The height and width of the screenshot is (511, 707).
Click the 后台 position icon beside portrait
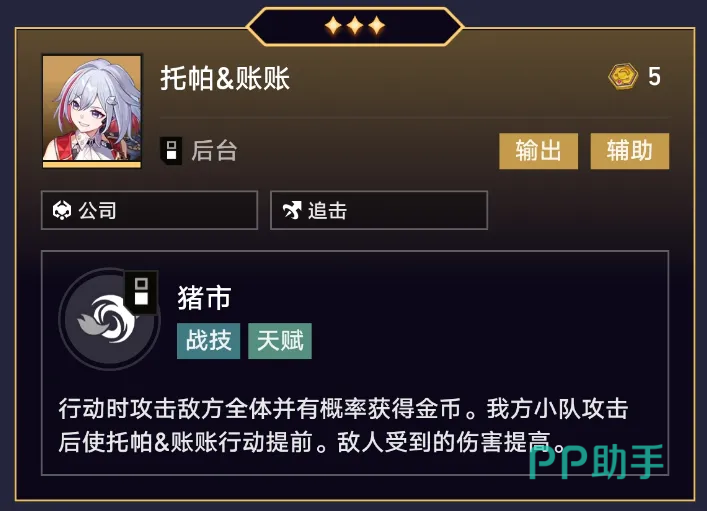[x=171, y=151]
